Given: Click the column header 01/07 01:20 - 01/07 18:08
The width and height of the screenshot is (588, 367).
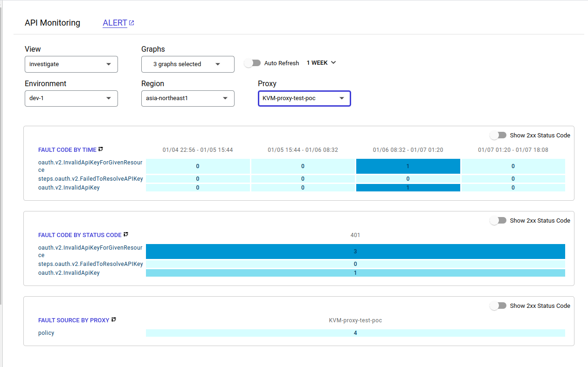Looking at the screenshot, I should click(x=513, y=150).
